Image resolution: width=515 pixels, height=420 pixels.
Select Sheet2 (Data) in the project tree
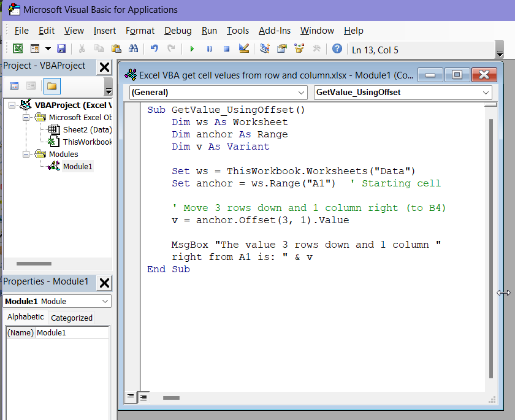81,129
